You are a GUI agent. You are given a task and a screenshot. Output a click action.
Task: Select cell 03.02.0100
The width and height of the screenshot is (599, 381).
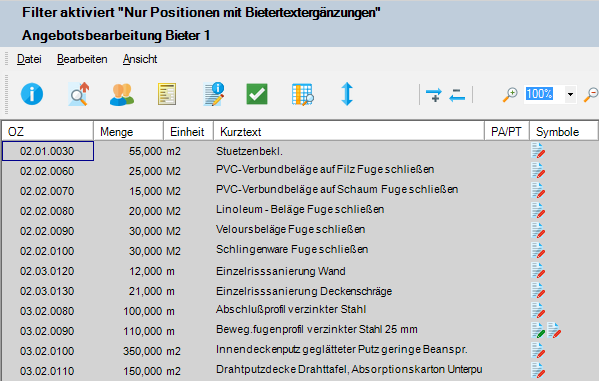[x=47, y=351]
